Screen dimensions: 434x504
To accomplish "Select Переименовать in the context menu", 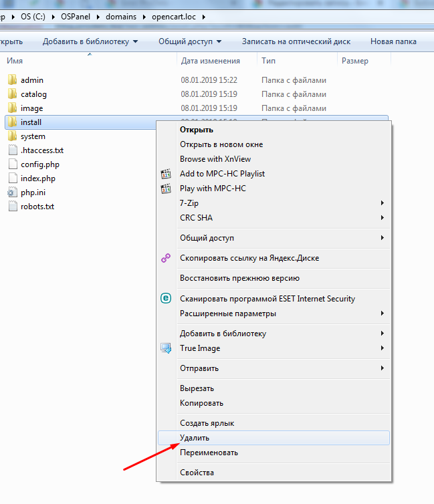I will 209,453.
